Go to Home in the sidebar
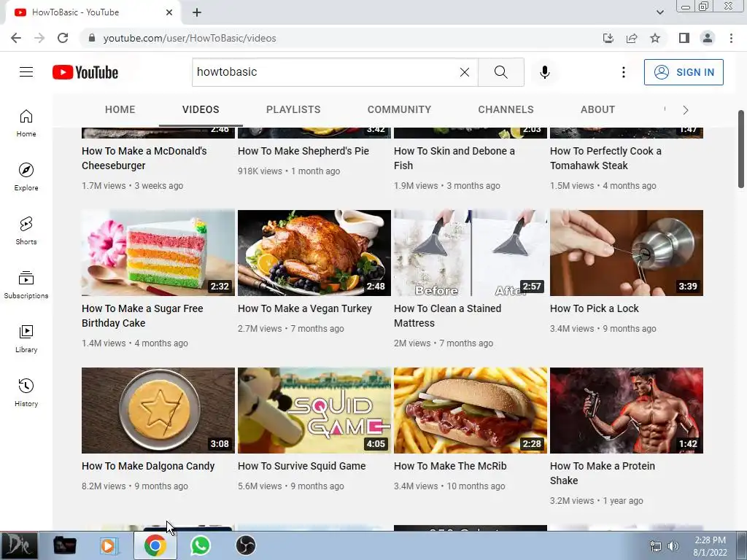 point(26,123)
